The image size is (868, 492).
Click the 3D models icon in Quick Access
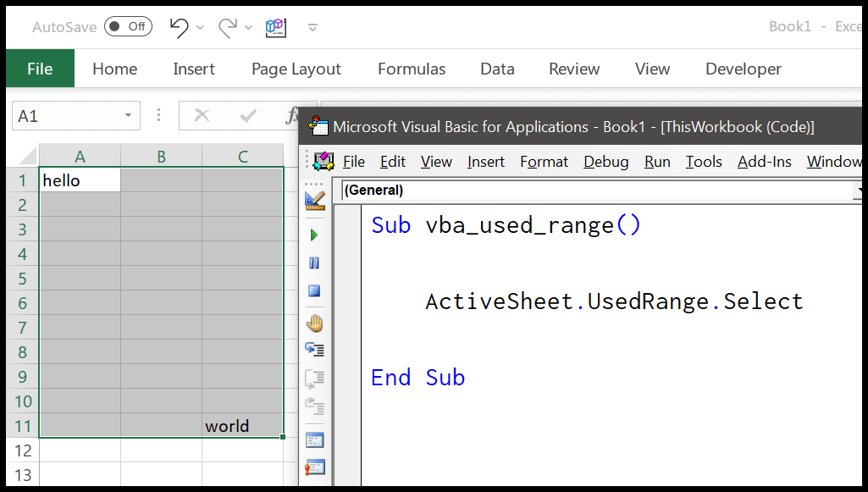pos(275,27)
